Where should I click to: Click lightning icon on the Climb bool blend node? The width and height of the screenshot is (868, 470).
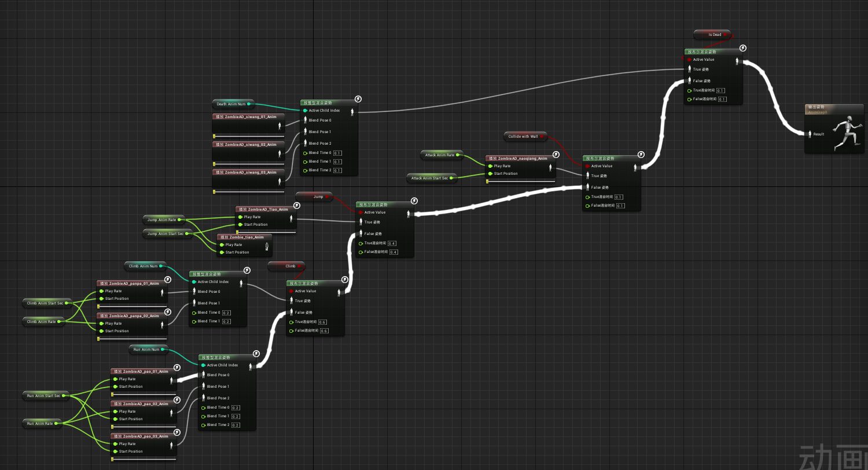pos(344,279)
